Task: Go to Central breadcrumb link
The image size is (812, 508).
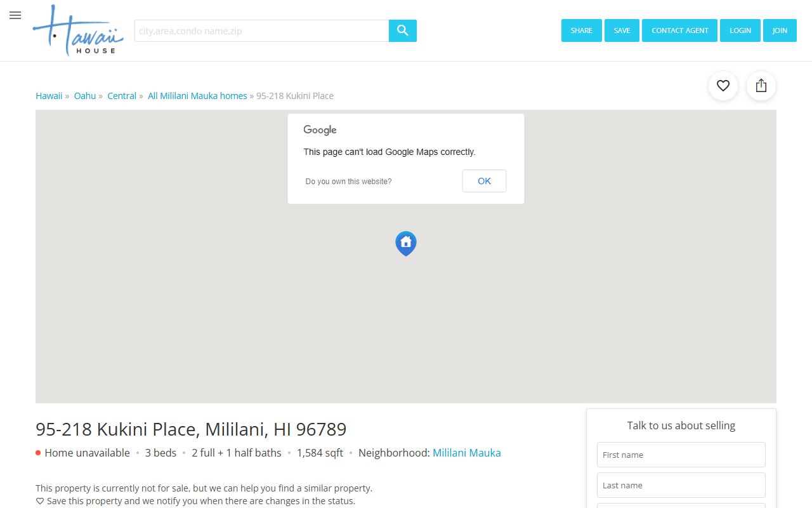Action: (x=122, y=96)
